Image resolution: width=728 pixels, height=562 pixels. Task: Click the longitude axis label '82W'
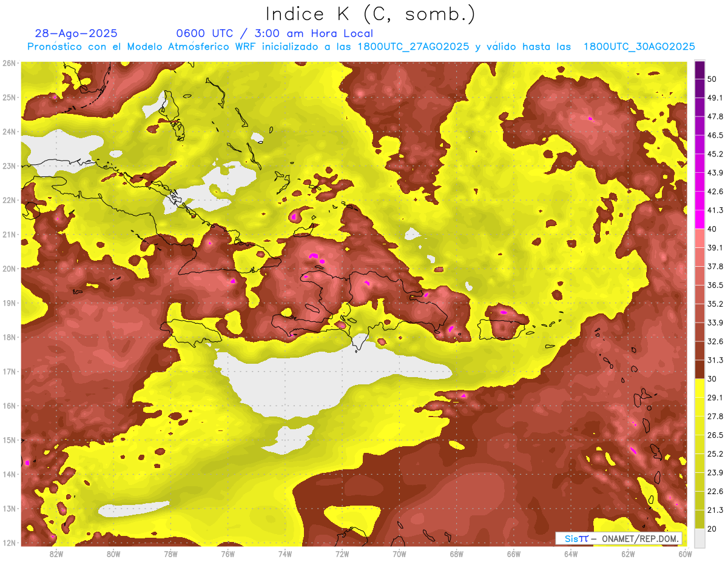(56, 554)
